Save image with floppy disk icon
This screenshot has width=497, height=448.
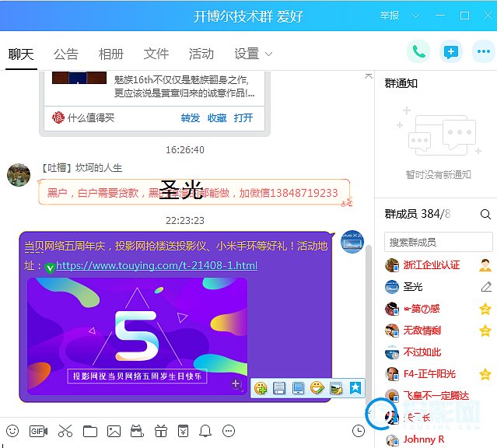[x=279, y=388]
